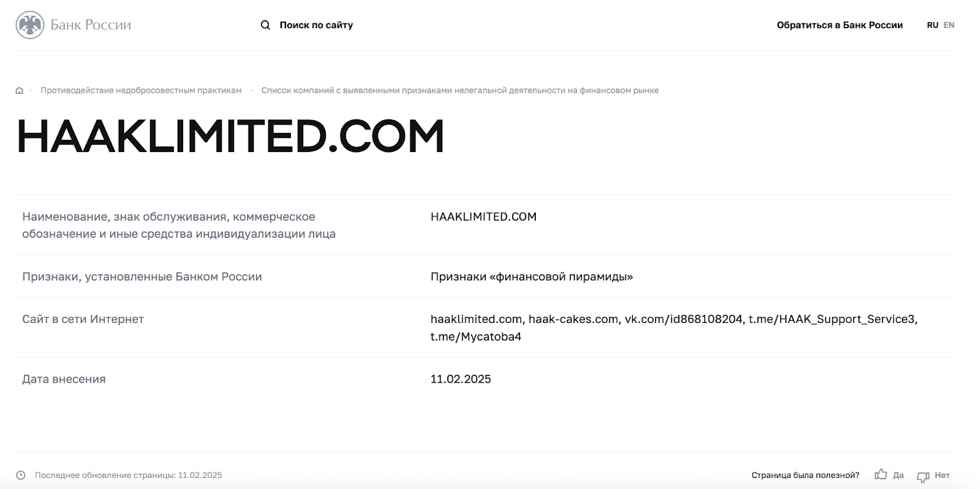Select the RU language option
This screenshot has height=489, width=980.
932,25
